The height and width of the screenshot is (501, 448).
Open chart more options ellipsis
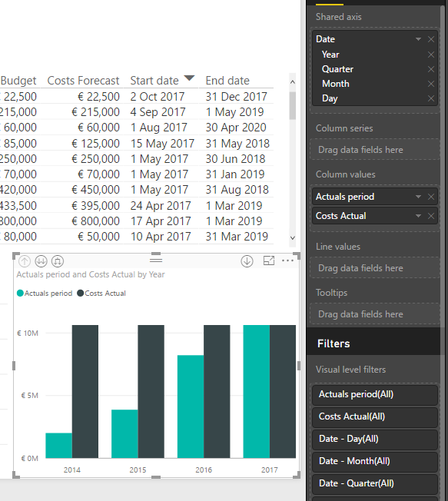tap(287, 260)
